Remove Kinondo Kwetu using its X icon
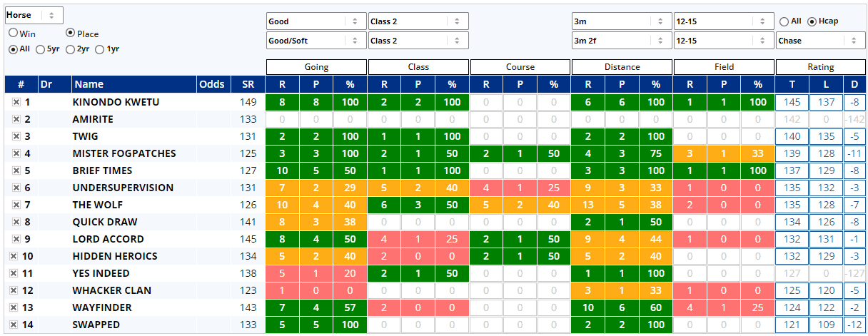This screenshot has width=868, height=336. (16, 103)
